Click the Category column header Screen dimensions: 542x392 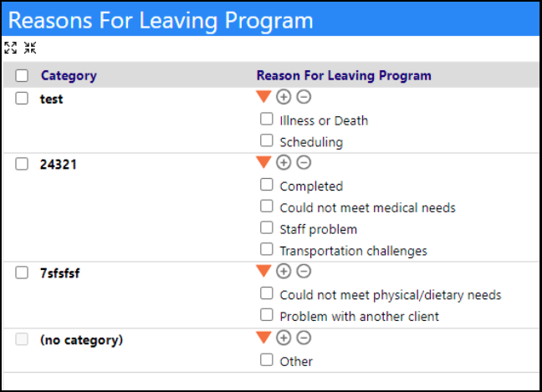pyautogui.click(x=69, y=75)
